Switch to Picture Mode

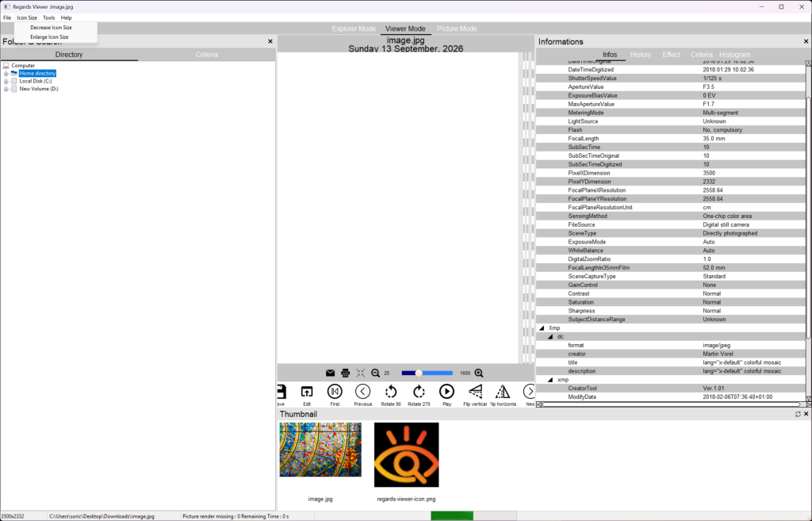point(457,29)
